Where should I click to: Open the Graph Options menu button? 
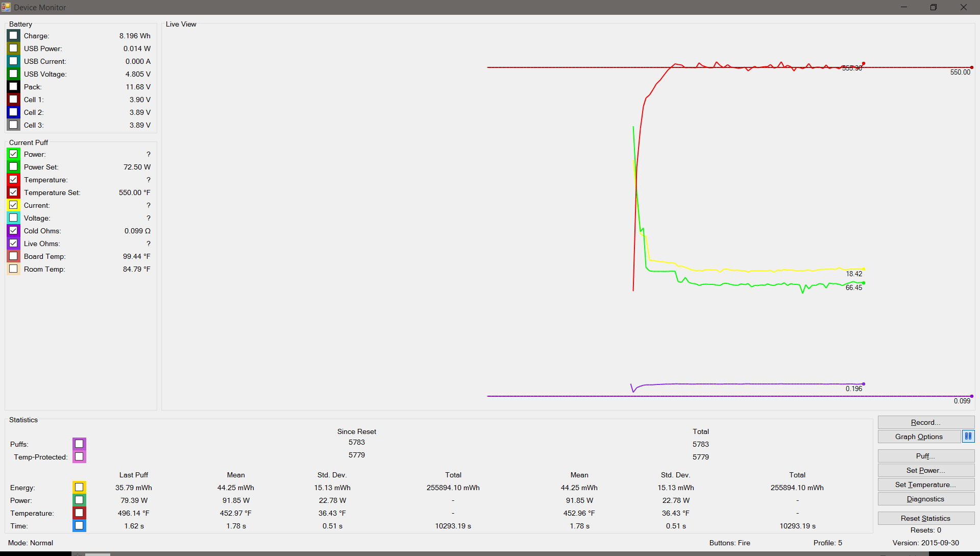point(919,437)
